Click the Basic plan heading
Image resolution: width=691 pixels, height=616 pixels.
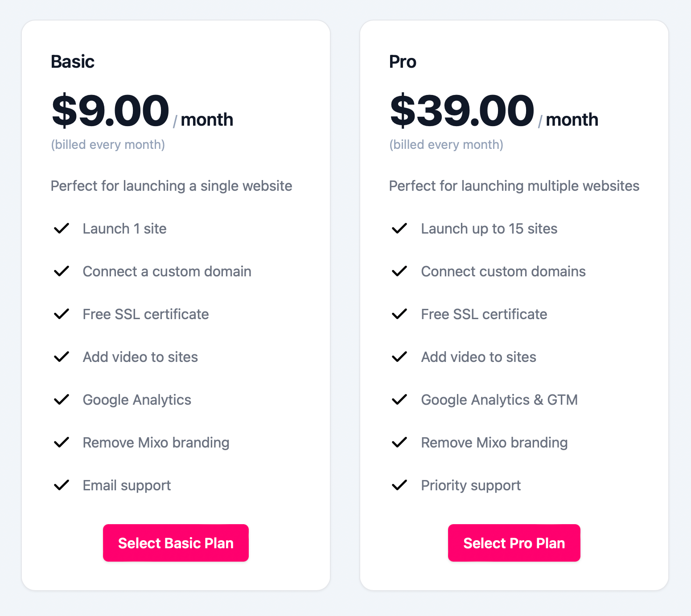click(x=73, y=62)
